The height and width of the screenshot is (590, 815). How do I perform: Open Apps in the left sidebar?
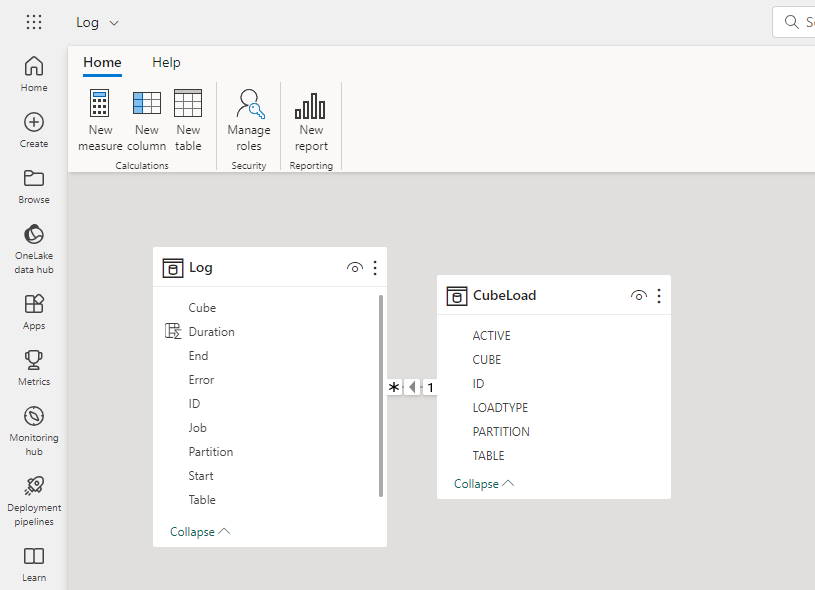click(34, 312)
